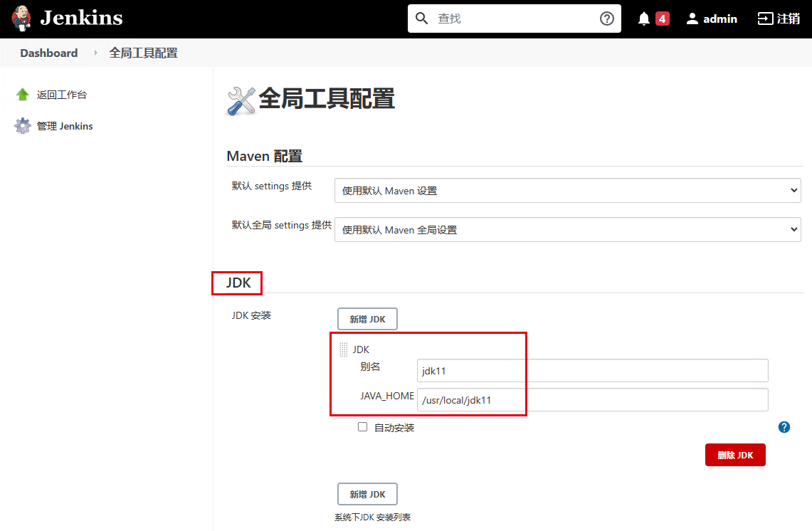Click the gear icon for 管理 Jenkins
Viewport: 812px width, 531px height.
pos(22,126)
